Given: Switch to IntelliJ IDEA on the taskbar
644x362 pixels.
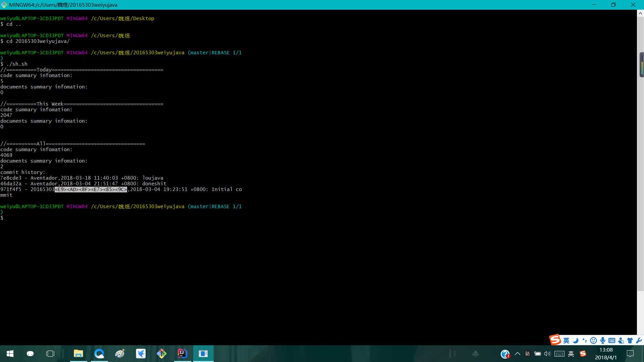Looking at the screenshot, I should pos(182,354).
